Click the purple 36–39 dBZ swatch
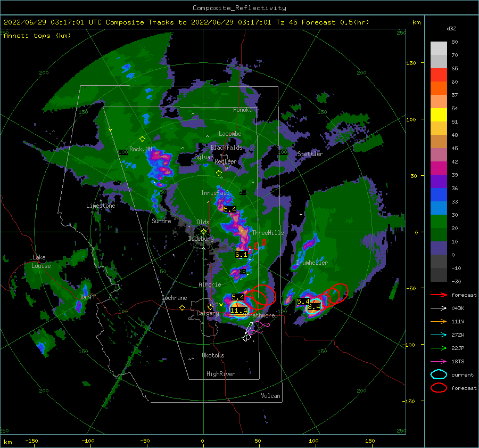Viewport: 479px width, 448px height. click(439, 182)
